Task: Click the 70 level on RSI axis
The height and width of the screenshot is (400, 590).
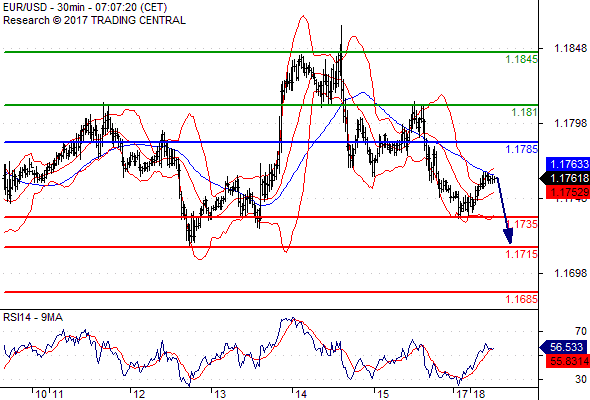Action: pyautogui.click(x=581, y=331)
